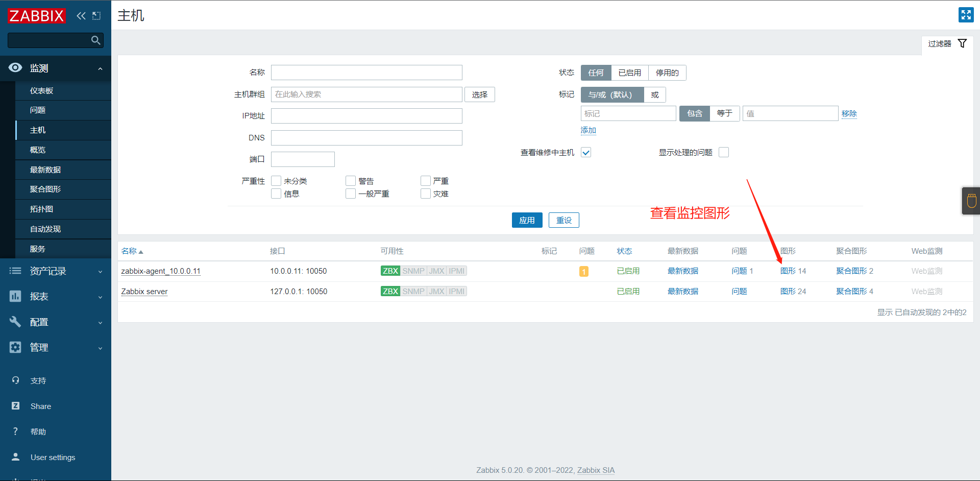Viewport: 980px width, 481px height.
Task: Open 拓扑图 in sidebar
Action: (x=63, y=209)
